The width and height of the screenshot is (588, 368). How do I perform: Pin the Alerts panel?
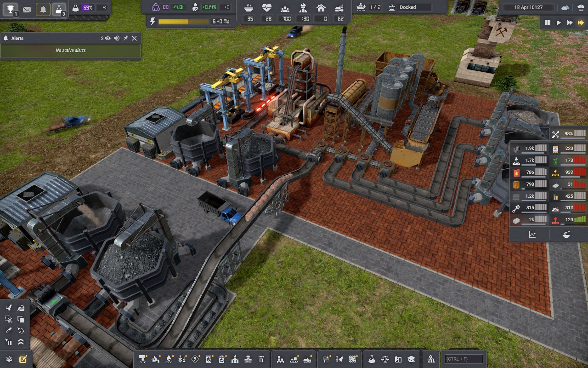tap(125, 38)
